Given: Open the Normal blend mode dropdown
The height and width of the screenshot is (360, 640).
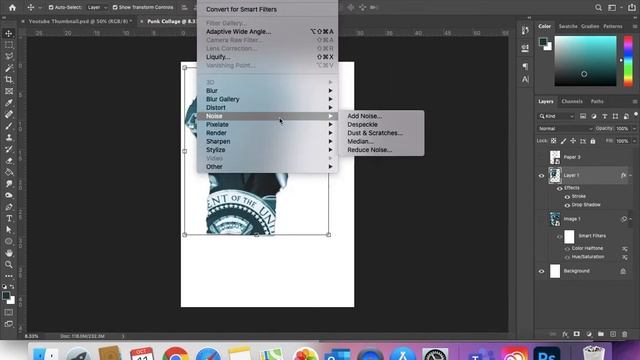Looking at the screenshot, I should pos(565,129).
